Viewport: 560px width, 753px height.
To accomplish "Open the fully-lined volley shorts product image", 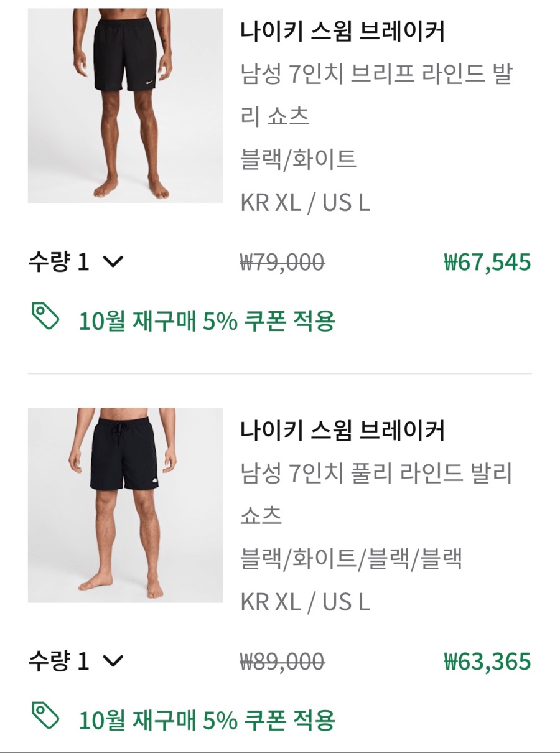I will click(125, 505).
